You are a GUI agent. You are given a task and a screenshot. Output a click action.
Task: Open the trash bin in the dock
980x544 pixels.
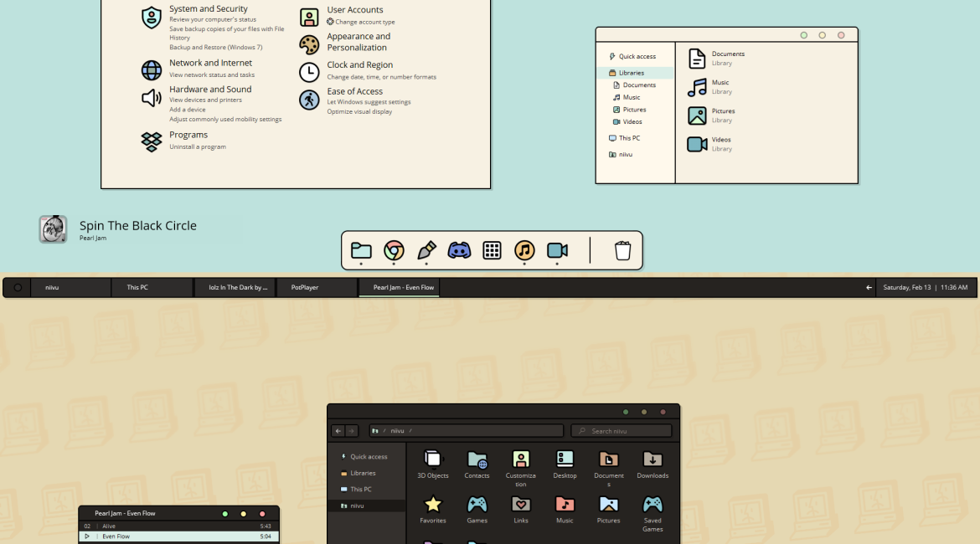[622, 250]
